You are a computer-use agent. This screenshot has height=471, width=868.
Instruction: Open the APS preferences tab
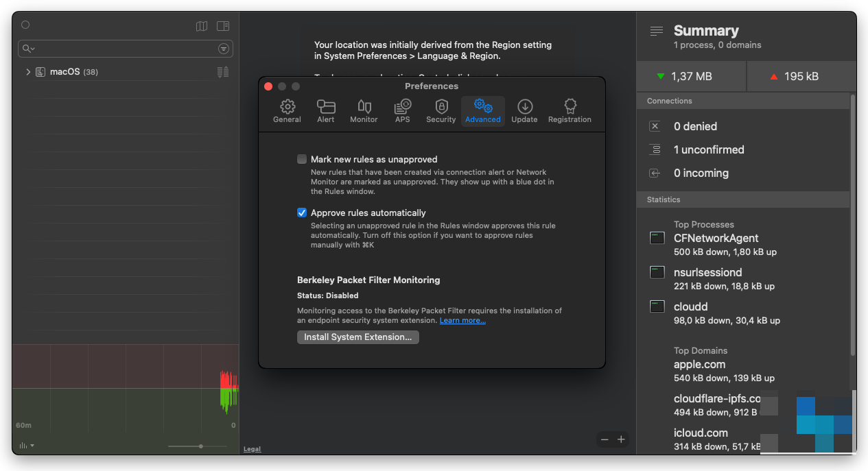coord(402,110)
